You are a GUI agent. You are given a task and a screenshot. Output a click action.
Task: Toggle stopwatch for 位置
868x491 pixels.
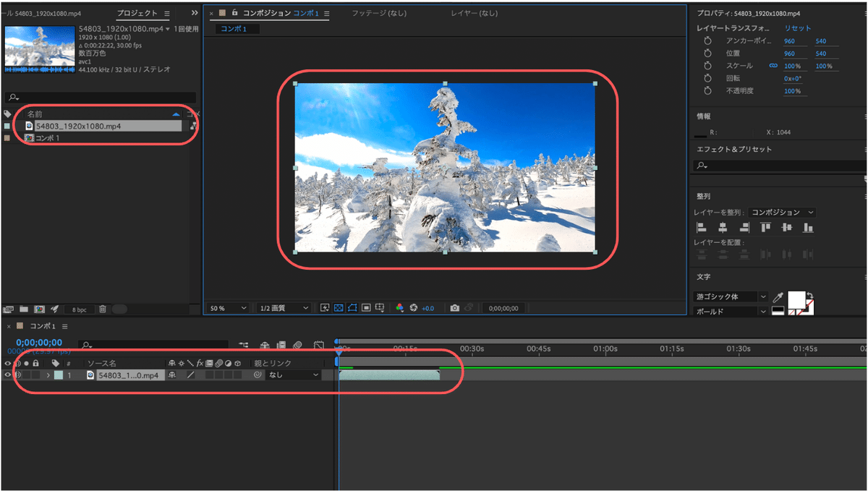(708, 54)
